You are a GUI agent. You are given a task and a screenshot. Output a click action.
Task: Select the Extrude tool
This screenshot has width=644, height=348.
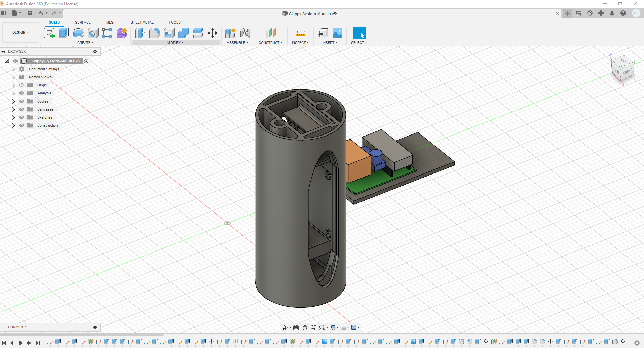click(x=64, y=33)
